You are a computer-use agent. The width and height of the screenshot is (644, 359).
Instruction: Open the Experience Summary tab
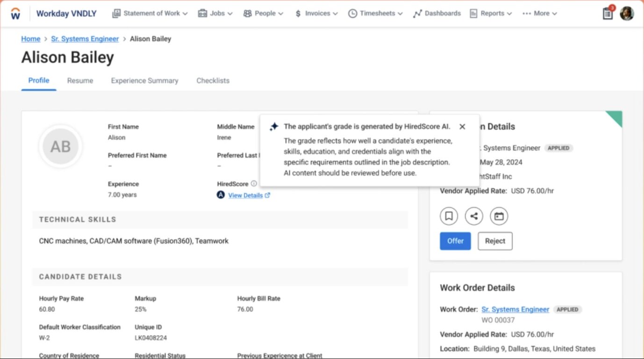tap(144, 81)
